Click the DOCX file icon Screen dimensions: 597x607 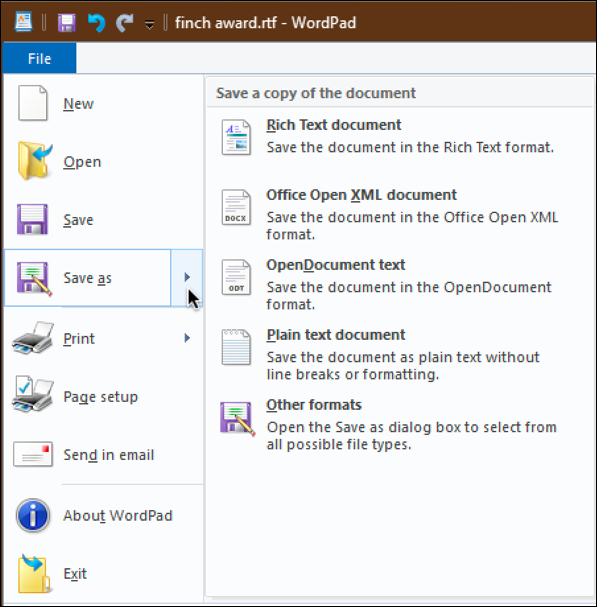236,207
